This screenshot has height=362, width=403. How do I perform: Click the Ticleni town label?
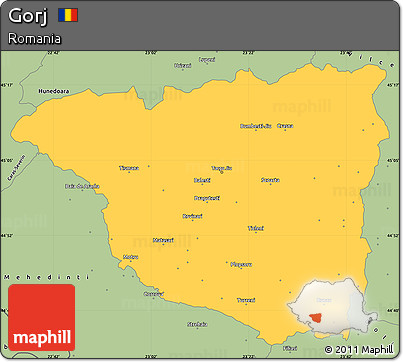click(x=256, y=228)
